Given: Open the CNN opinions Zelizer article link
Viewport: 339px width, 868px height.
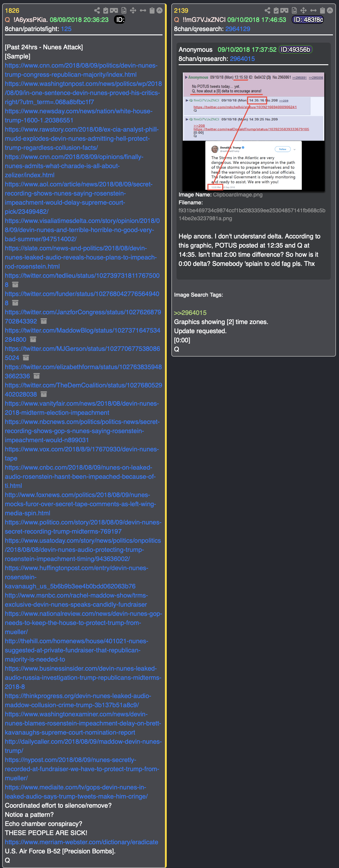Looking at the screenshot, I should (x=74, y=166).
